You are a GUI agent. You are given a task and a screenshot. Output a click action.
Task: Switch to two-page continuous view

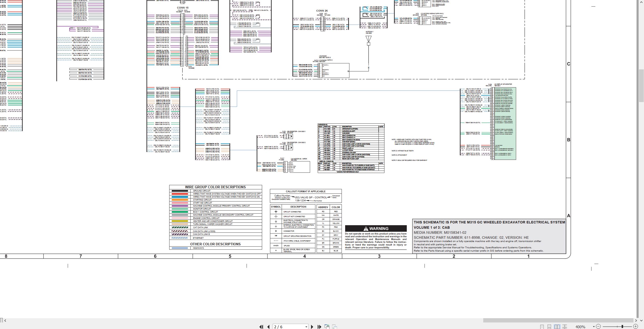click(x=565, y=327)
